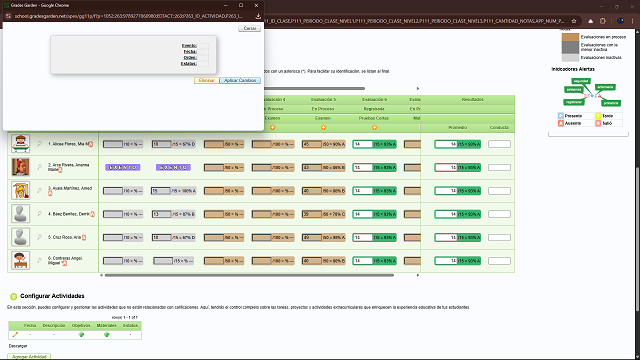
Task: Open photo of student 1 Alicea Flores
Action: [x=20, y=144]
